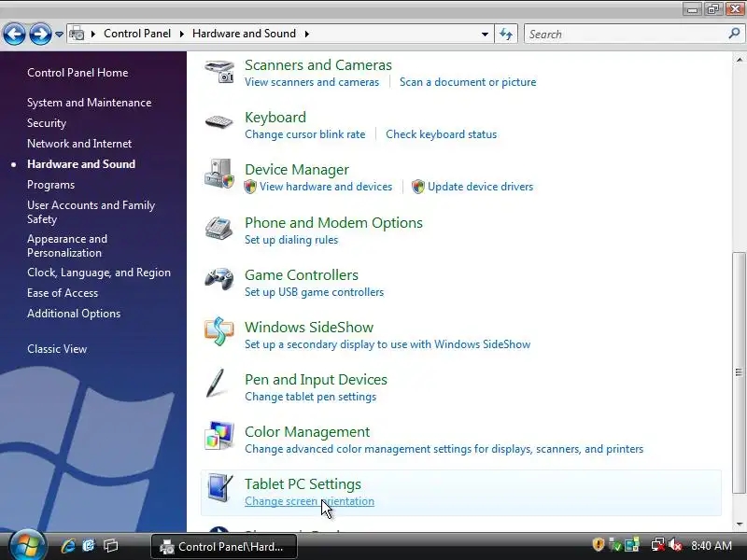Open the Windows SideShow heading
Image resolution: width=747 pixels, height=560 pixels.
coord(309,328)
